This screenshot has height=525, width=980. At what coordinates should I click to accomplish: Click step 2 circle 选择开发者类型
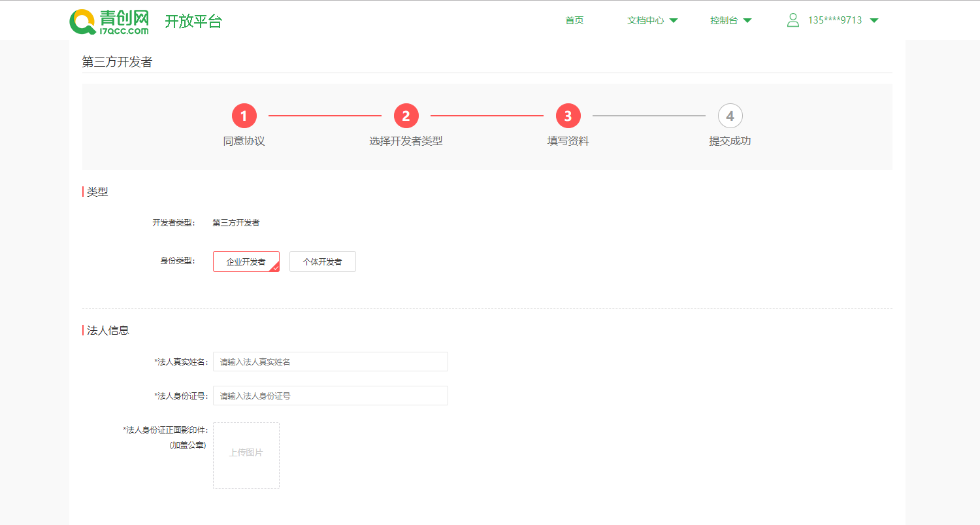click(x=406, y=116)
